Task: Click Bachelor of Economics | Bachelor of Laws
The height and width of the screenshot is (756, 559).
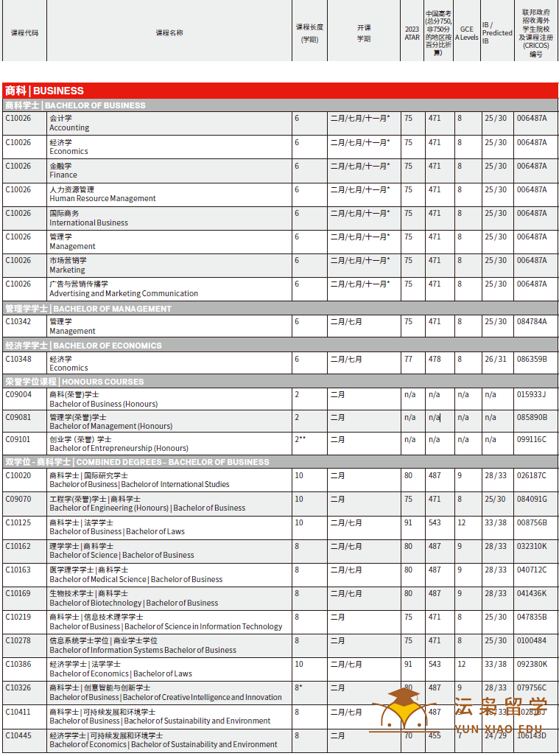Action: pos(121,674)
